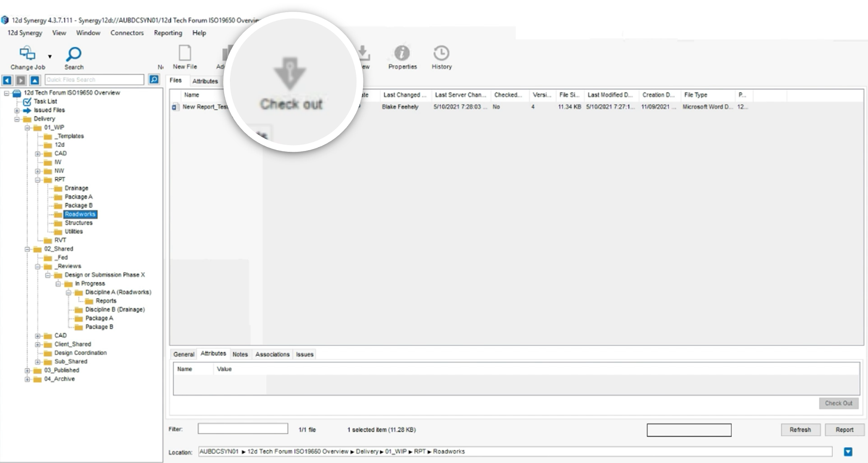
Task: Expand the Issued Files node
Action: click(17, 111)
